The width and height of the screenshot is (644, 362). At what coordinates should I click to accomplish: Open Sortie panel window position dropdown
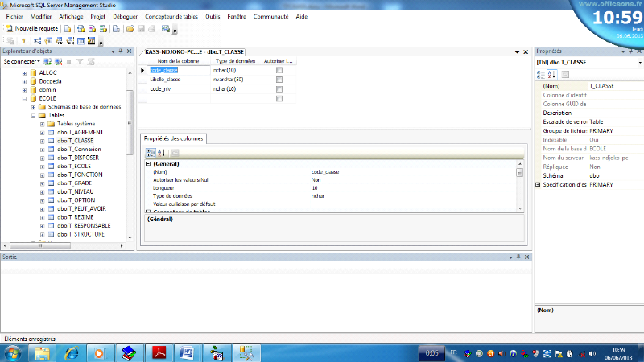click(x=510, y=257)
